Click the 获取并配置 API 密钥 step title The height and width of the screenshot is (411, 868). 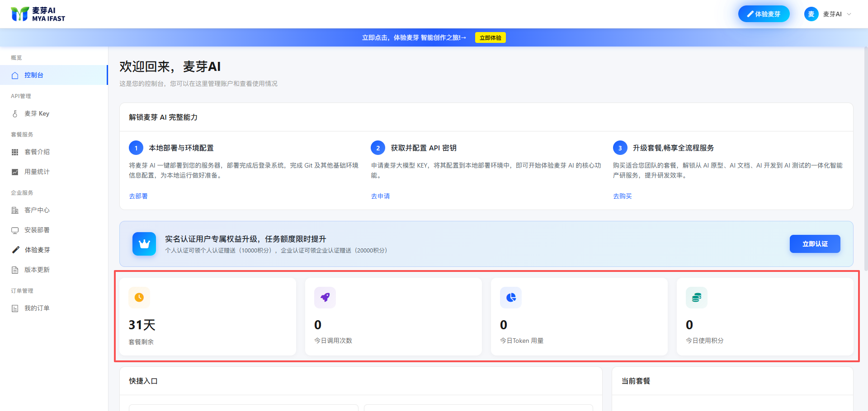tap(424, 148)
